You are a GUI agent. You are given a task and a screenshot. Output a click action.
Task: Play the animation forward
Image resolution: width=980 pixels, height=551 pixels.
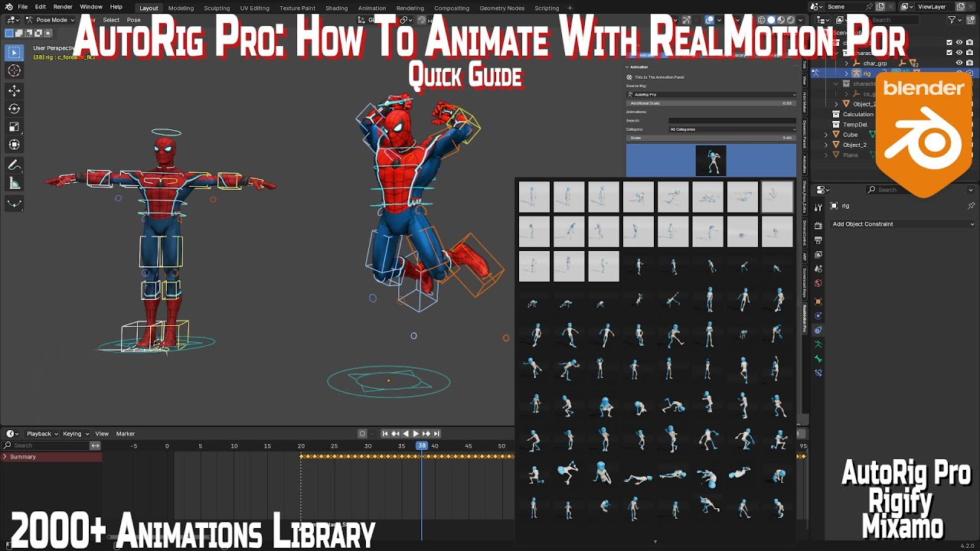416,434
